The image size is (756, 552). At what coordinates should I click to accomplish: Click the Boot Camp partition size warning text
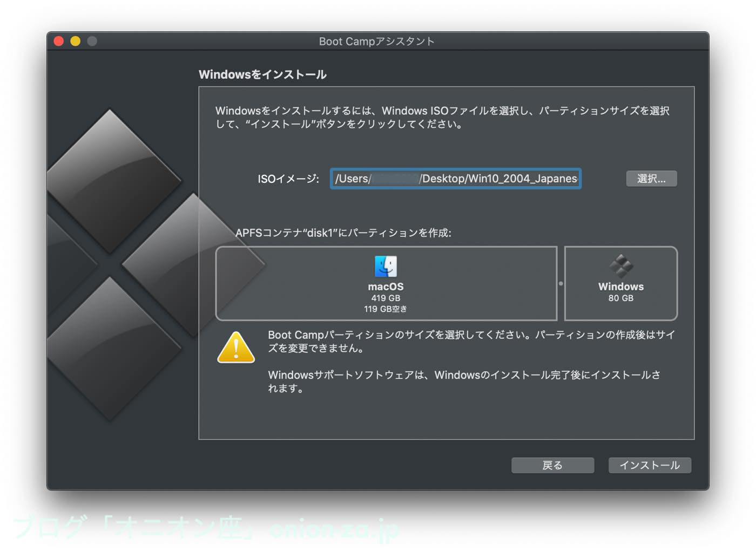click(x=471, y=342)
